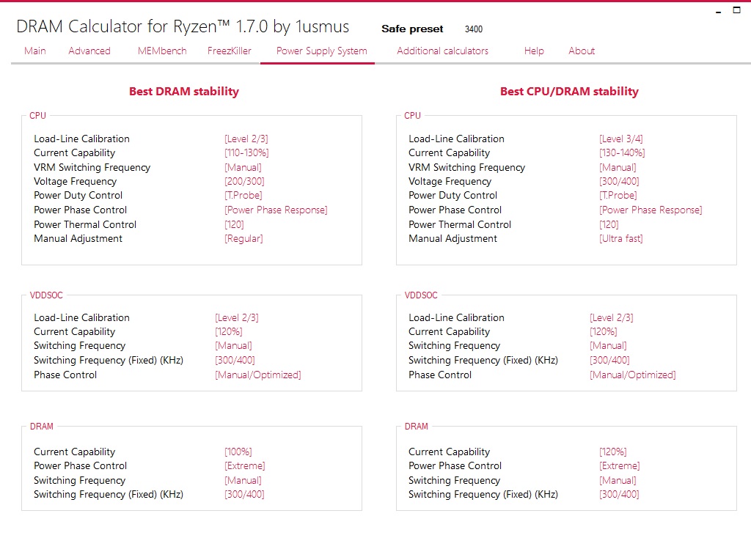Open the Additional calculators tab
This screenshot has width=751, height=560.
[442, 51]
